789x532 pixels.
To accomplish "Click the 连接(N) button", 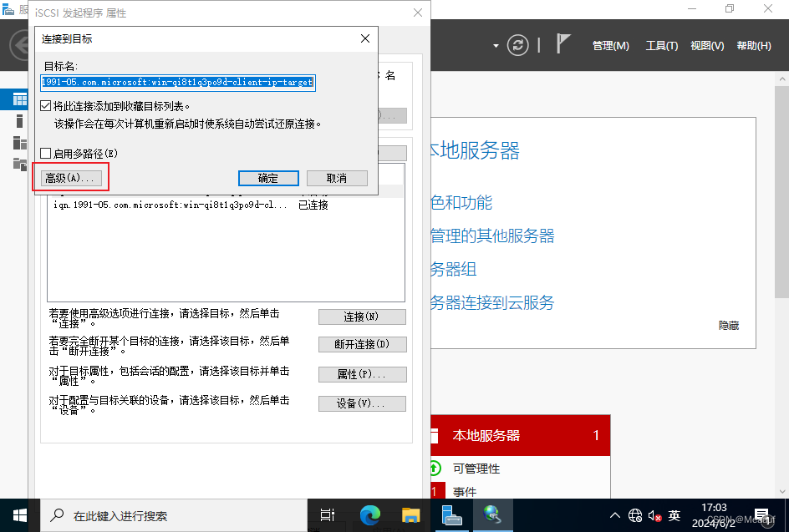I will click(362, 317).
